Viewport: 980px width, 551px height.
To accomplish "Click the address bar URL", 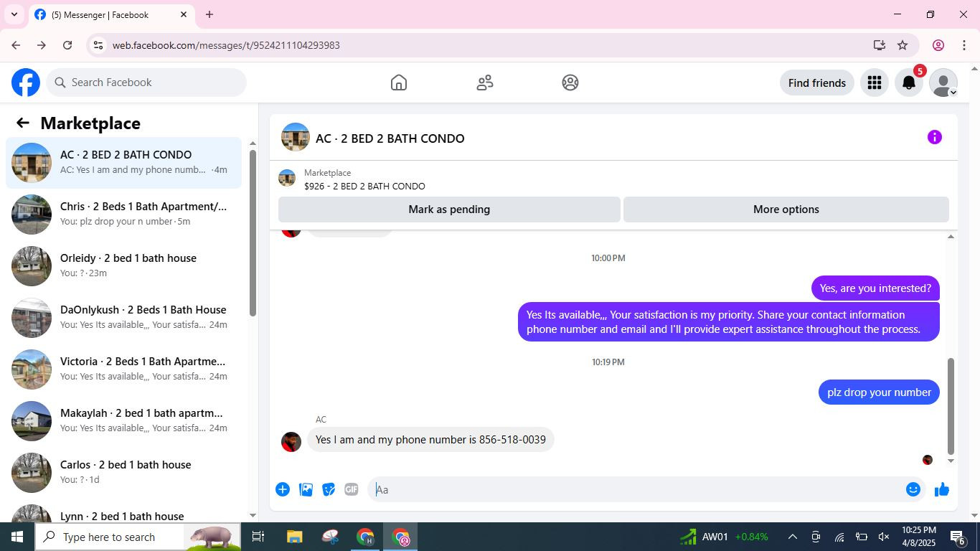I will (226, 45).
